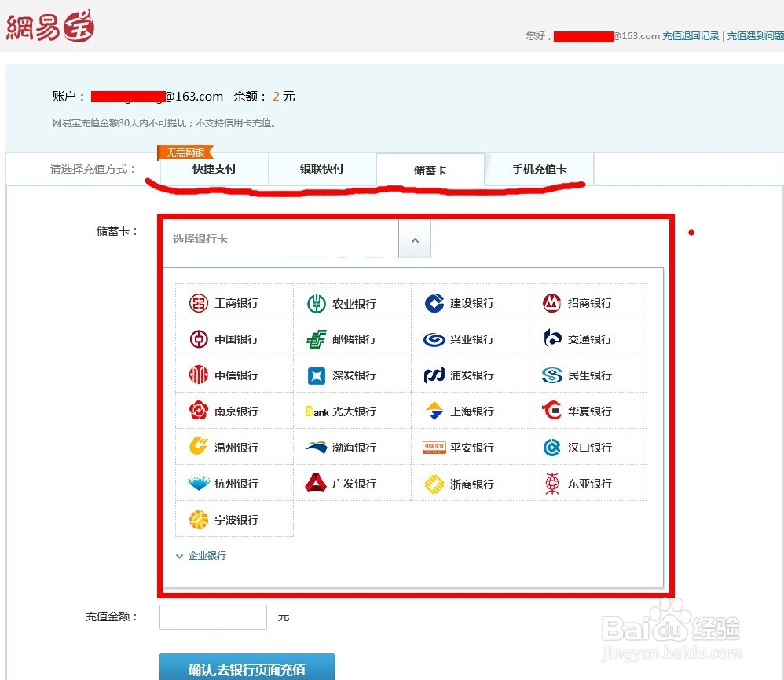Screen dimensions: 784x680
Task: Click the 渤海银行 logo icon
Action: pyautogui.click(x=317, y=448)
